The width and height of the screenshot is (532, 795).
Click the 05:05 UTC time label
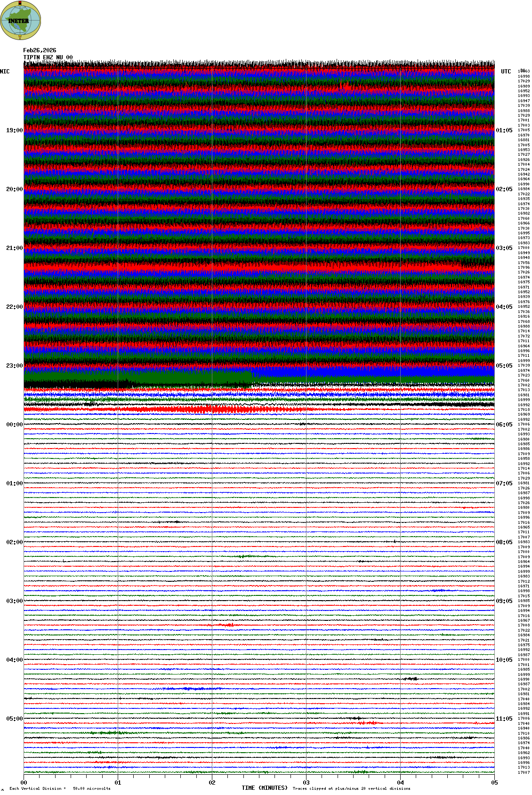click(504, 366)
